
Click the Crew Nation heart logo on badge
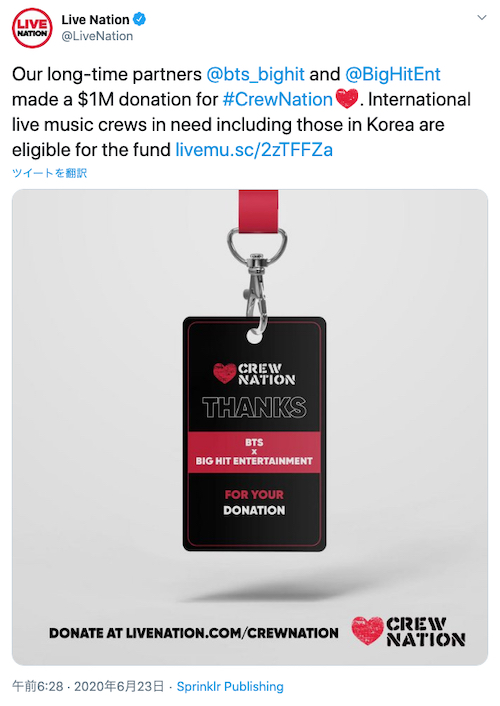pyautogui.click(x=224, y=373)
